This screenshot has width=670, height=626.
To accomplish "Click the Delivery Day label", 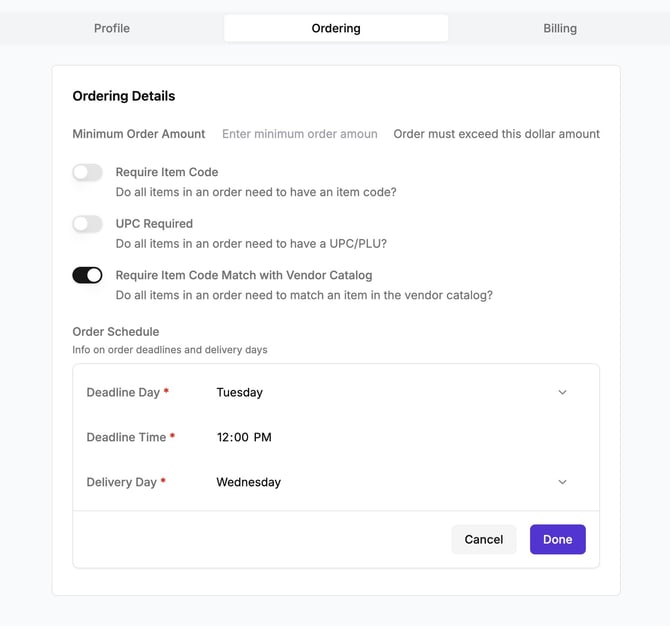I will click(121, 482).
